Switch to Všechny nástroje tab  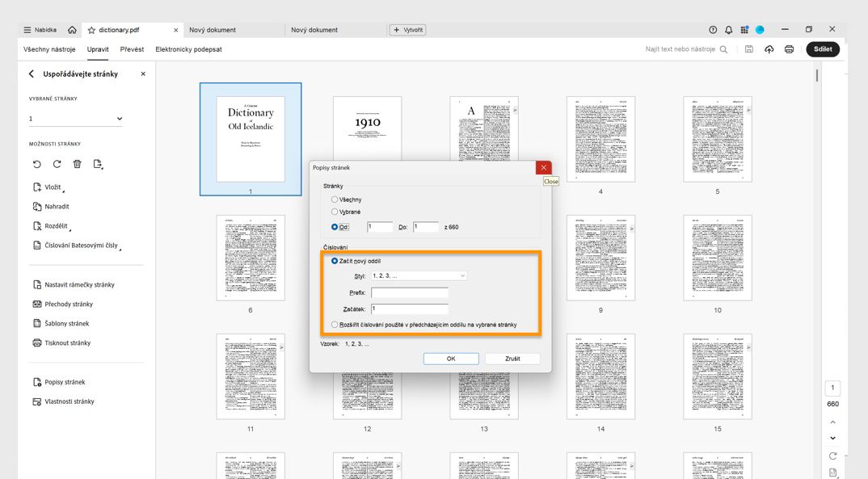49,49
